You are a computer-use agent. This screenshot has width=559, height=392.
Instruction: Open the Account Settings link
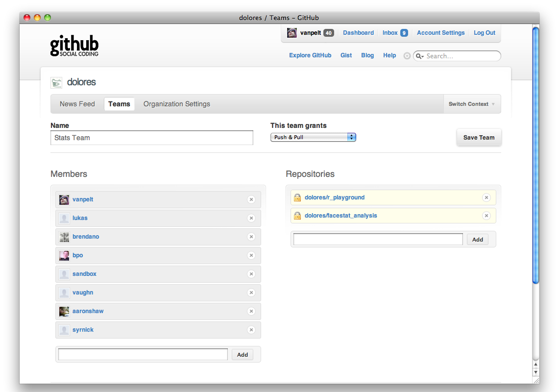[440, 33]
